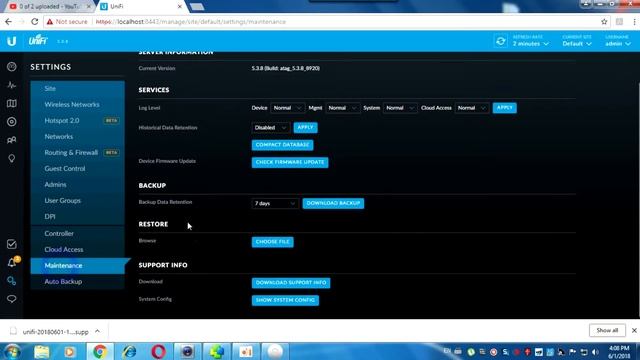Select Networks in settings menu
The image size is (640, 360).
click(78, 136)
